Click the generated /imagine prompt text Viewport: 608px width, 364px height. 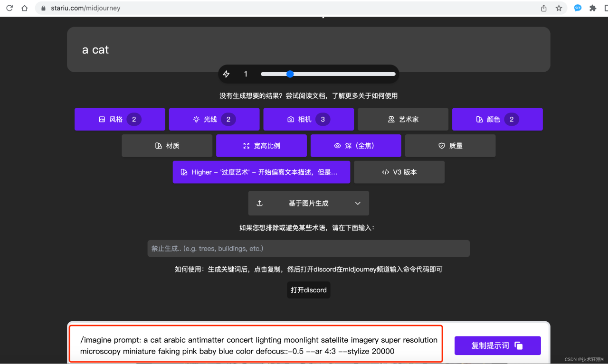click(259, 345)
